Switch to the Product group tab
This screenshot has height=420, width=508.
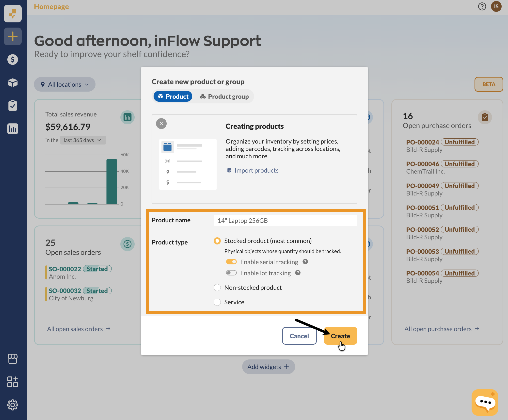[224, 97]
